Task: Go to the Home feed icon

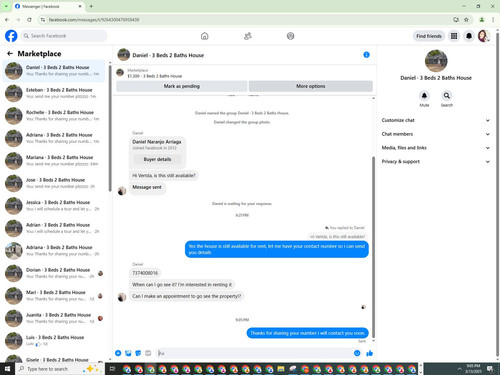Action: point(205,36)
